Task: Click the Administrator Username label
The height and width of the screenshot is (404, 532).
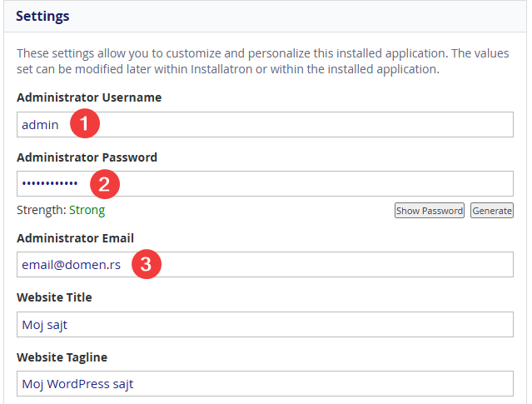Action: point(89,97)
